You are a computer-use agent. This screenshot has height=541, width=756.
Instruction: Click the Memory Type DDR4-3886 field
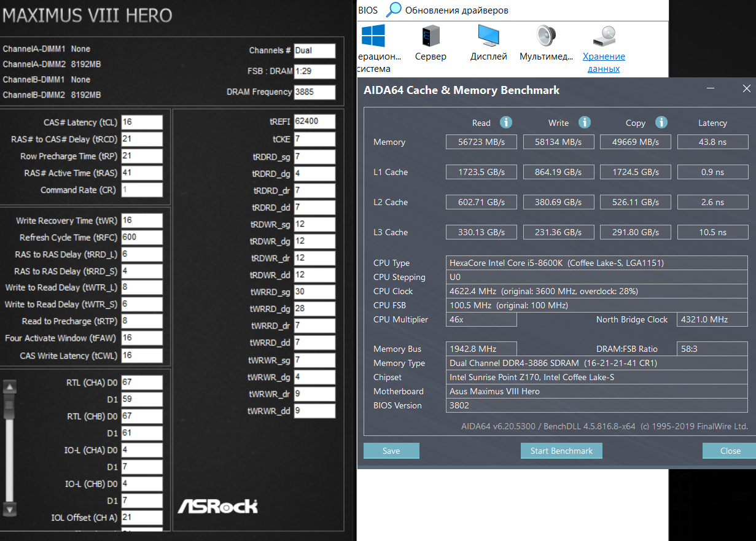click(597, 363)
